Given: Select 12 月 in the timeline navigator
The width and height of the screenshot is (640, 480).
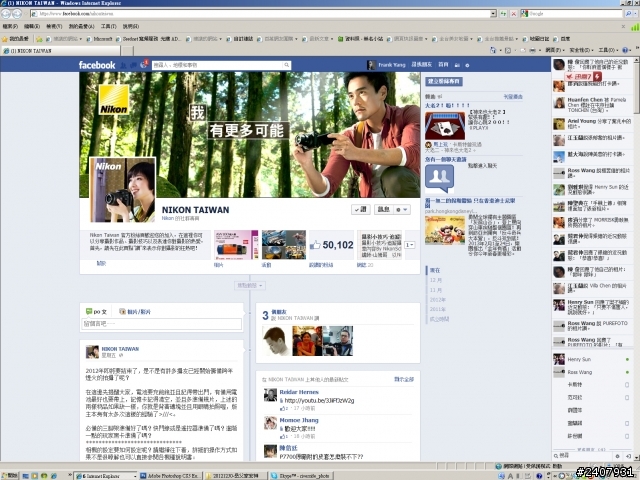Looking at the screenshot, I should pyautogui.click(x=436, y=280).
